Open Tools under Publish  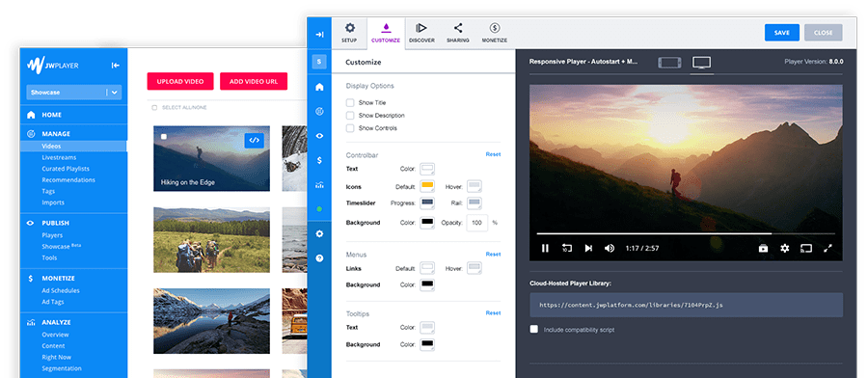pyautogui.click(x=49, y=257)
